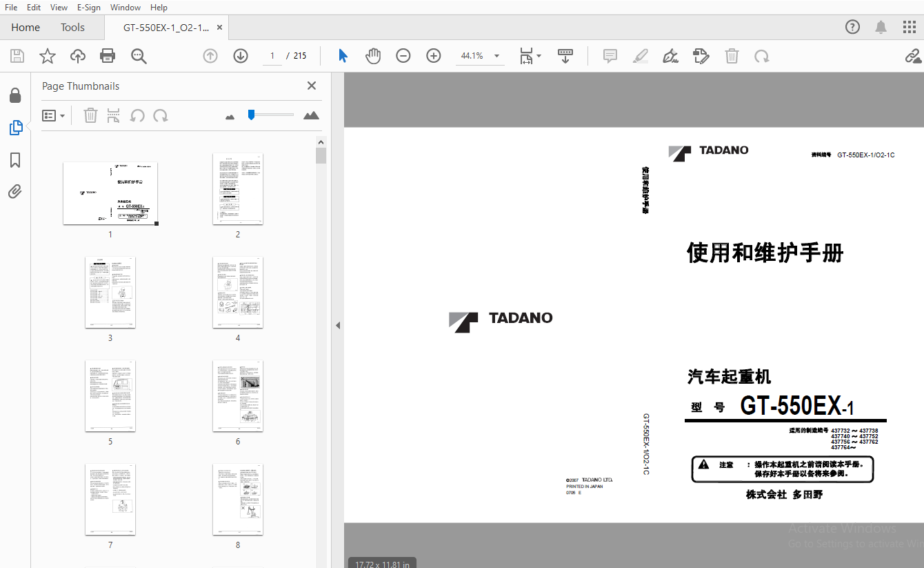Click the thumbnails panel vertical scrollbar thumb

click(321, 155)
